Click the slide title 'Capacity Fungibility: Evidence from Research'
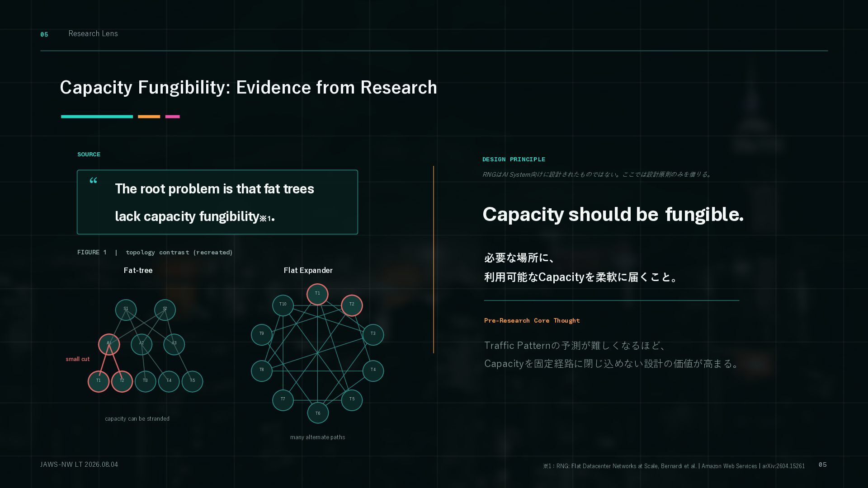The width and height of the screenshot is (868, 488). coord(248,88)
